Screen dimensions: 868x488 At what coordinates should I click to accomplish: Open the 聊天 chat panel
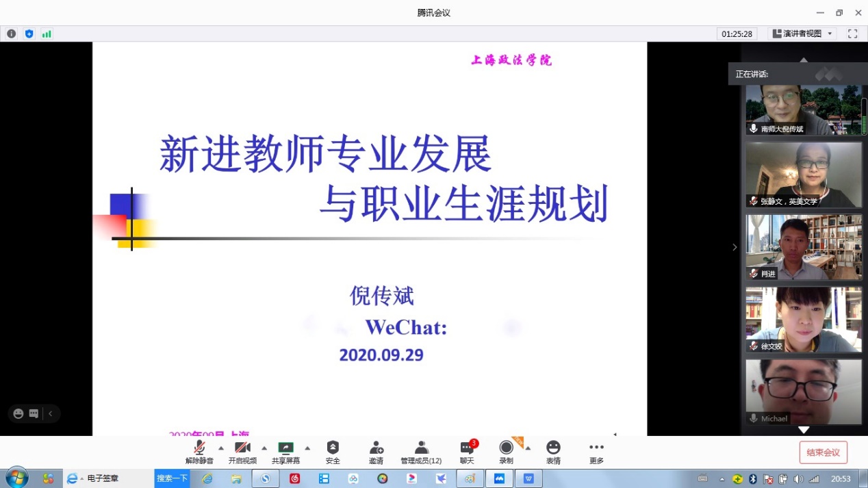pos(467,452)
